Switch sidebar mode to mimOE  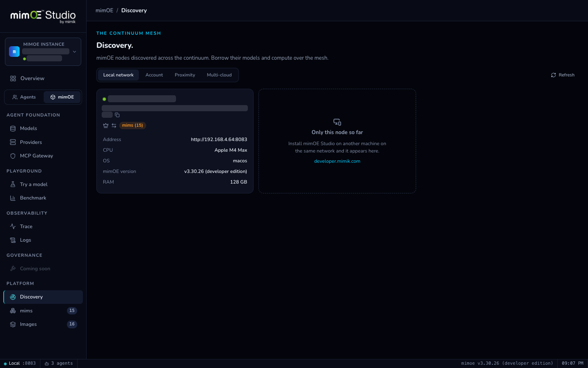(62, 97)
